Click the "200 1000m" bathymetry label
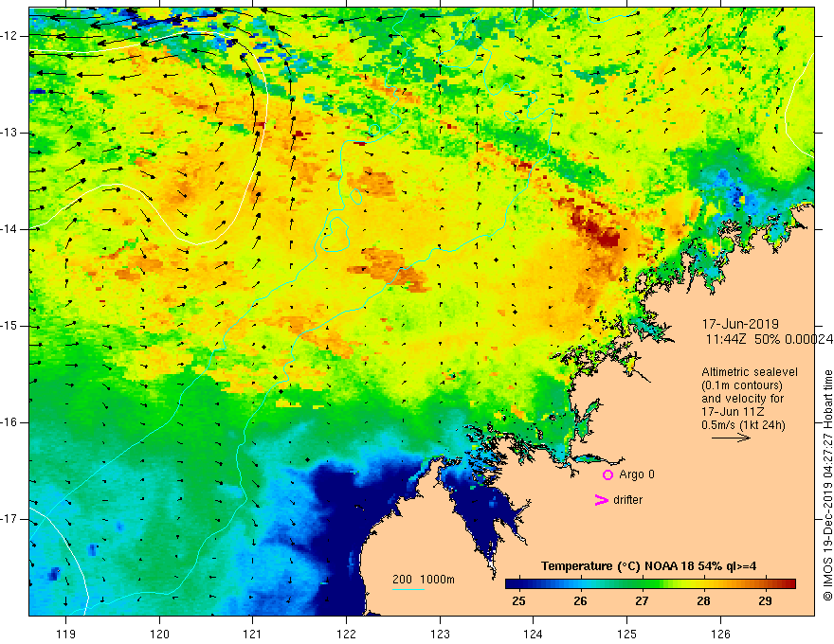Viewport: 834px width, 644px height. [x=424, y=580]
